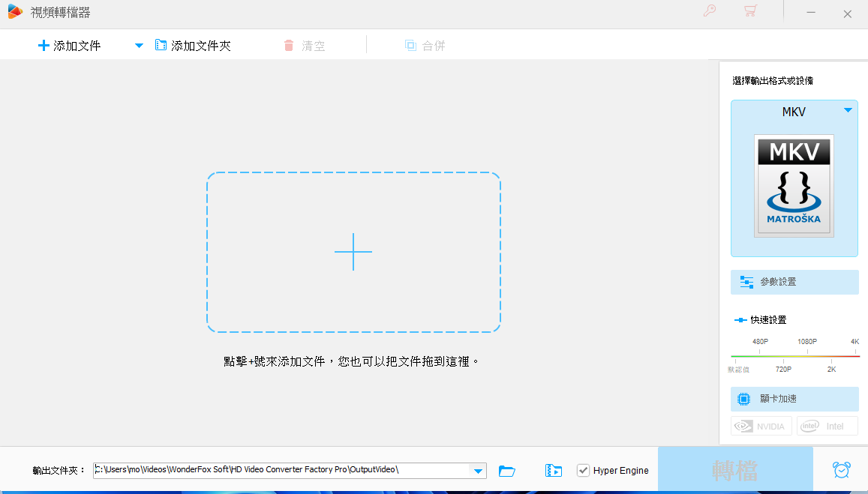868x494 pixels.
Task: Click 添加文件夾 to add a folder
Action: 193,46
